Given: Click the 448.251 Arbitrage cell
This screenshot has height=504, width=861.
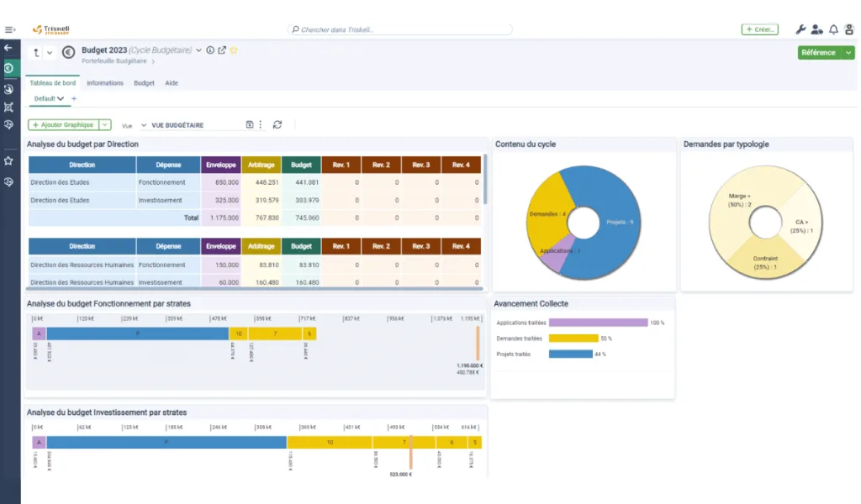Looking at the screenshot, I should tap(261, 182).
